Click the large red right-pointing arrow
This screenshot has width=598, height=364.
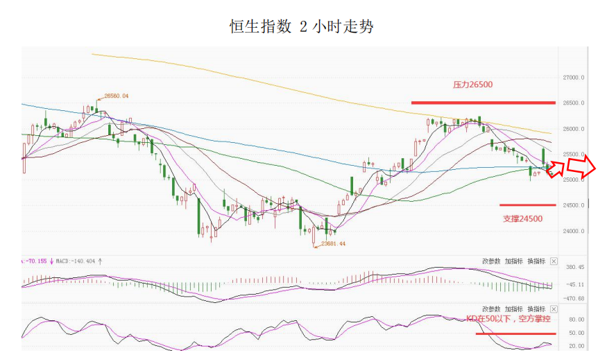582,167
